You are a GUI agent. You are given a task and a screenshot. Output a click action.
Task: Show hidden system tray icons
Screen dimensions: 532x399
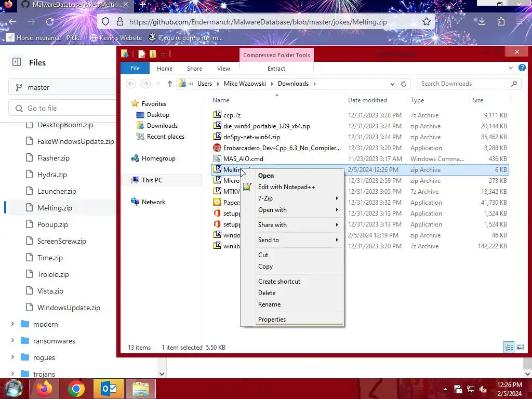point(445,389)
